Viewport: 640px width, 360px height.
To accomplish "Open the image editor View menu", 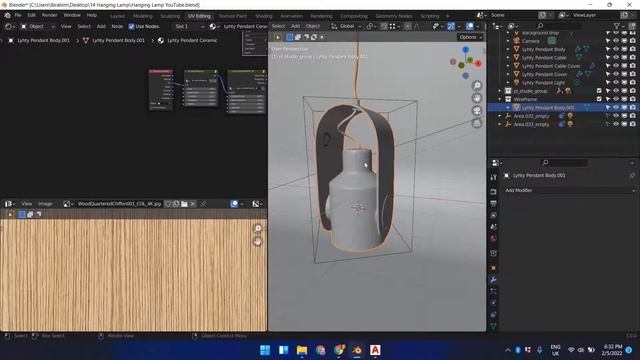I will (x=27, y=204).
